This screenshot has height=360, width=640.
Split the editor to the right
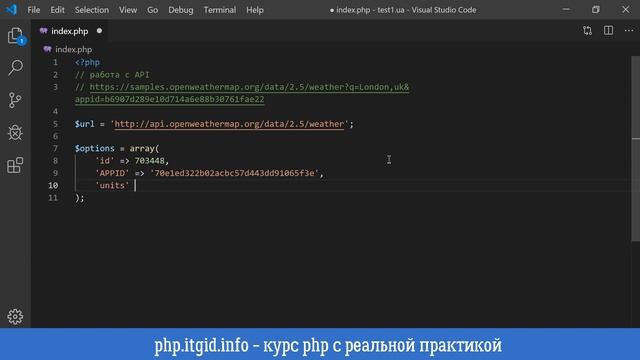tap(608, 31)
